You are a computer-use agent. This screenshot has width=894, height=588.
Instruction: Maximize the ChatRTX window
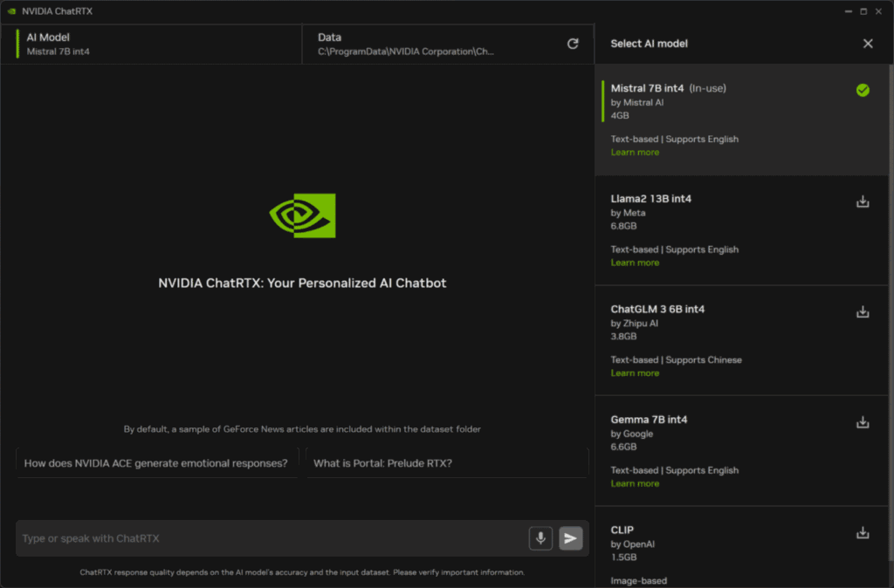click(x=863, y=11)
